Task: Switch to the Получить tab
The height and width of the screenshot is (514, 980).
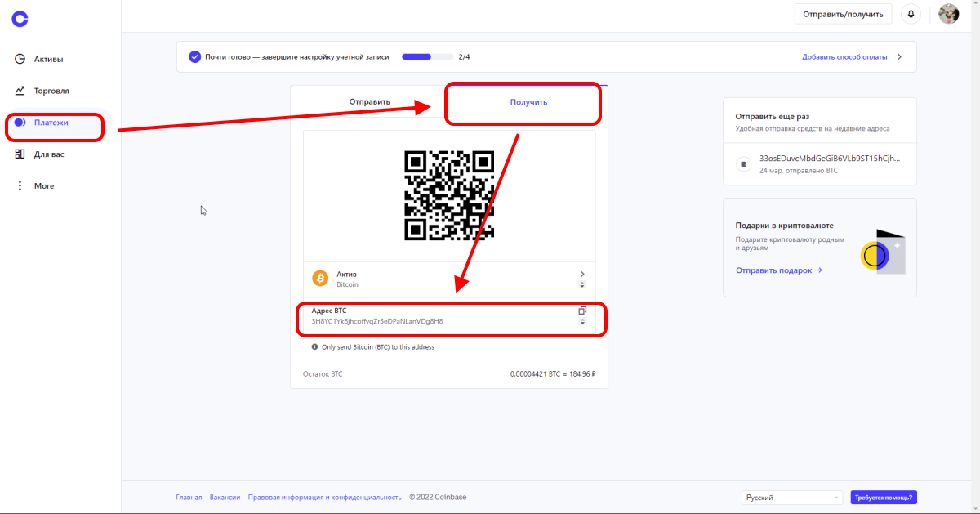Action: click(x=528, y=102)
